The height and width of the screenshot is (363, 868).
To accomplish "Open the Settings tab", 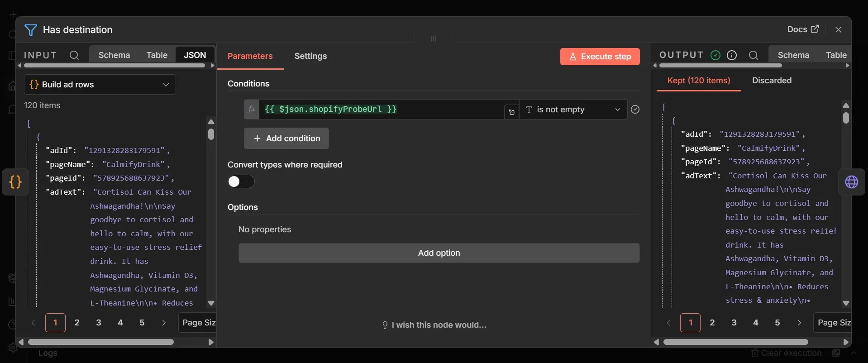I will tap(310, 56).
